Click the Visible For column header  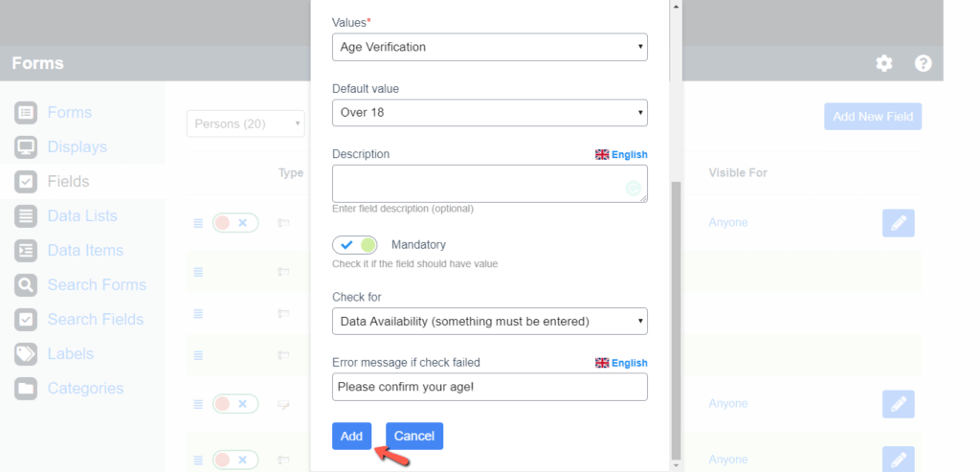pos(738,172)
